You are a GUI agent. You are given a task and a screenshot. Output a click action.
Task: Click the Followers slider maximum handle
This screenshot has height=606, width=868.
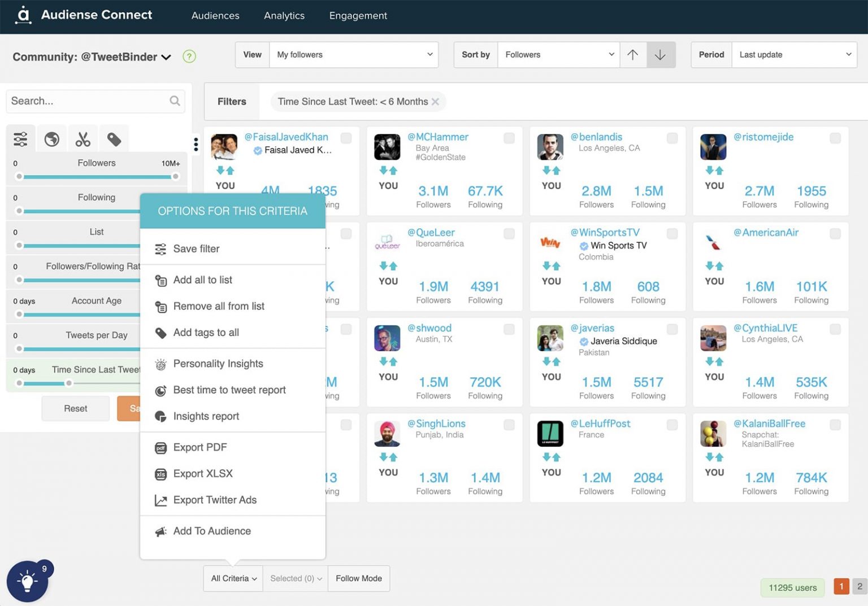click(x=175, y=177)
